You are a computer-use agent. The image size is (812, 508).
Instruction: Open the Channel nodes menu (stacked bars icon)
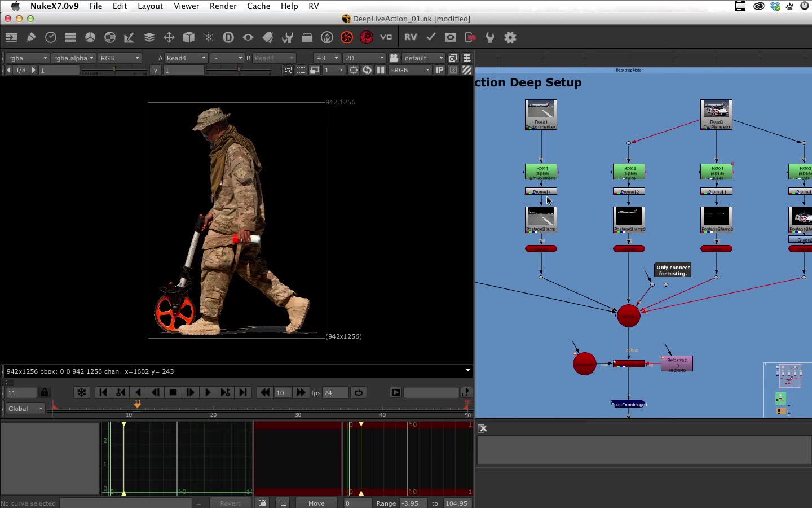coord(70,37)
